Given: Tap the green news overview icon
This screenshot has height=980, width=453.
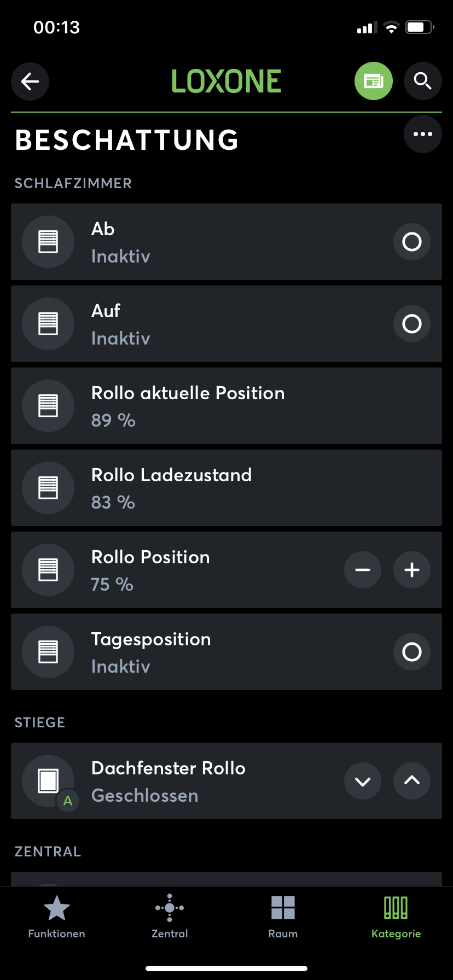Looking at the screenshot, I should (374, 81).
